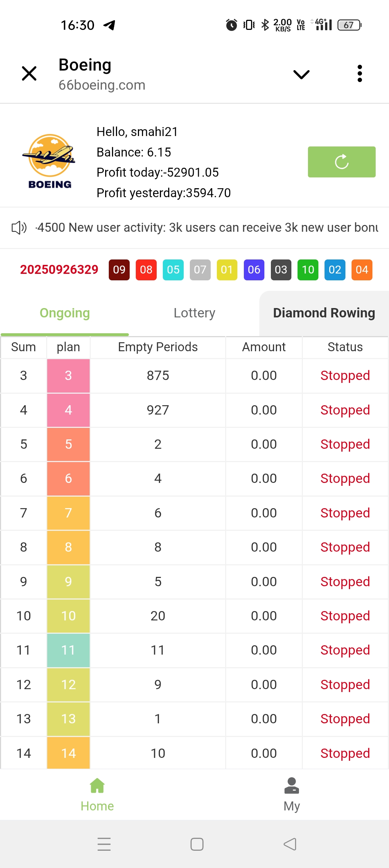Tap the teal plan 11 cell
Viewport: 389px width, 868px height.
[68, 650]
